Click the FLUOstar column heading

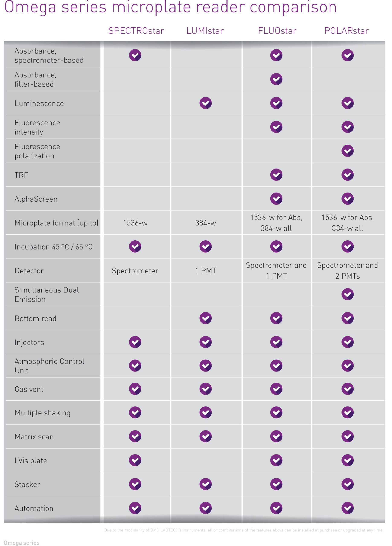coord(277,31)
